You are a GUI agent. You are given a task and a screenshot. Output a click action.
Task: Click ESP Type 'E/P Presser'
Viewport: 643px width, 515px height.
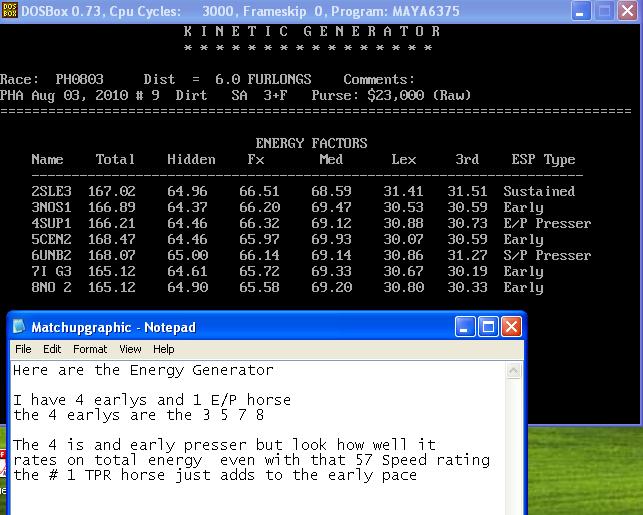[x=547, y=223]
